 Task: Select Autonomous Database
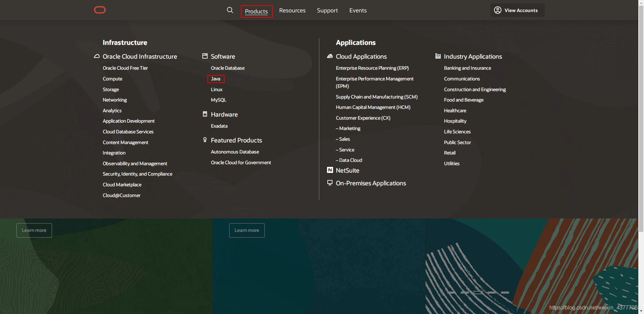tap(235, 152)
